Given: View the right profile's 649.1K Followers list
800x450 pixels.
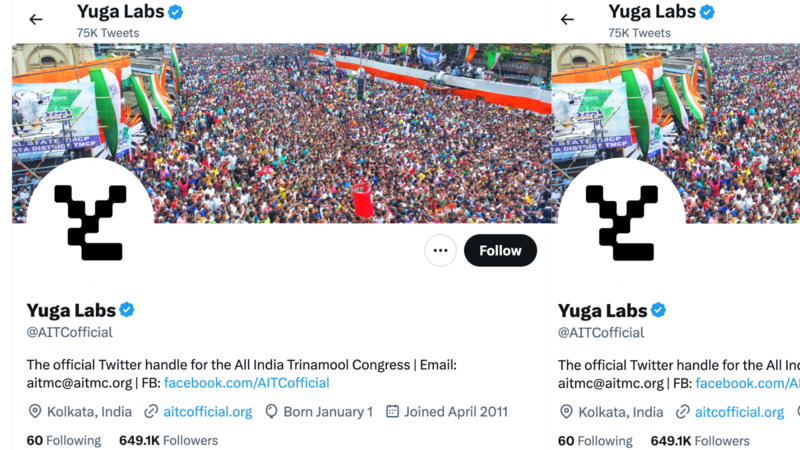Looking at the screenshot, I should 700,440.
